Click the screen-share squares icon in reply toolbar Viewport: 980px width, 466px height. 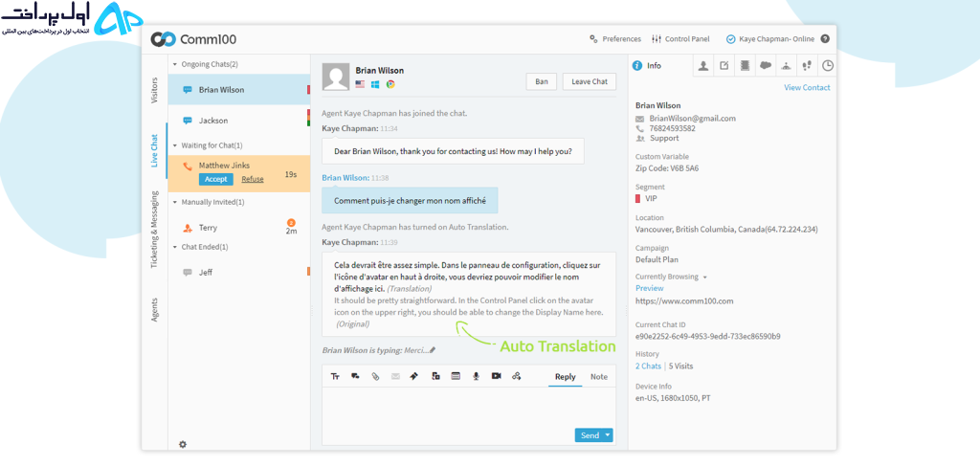(435, 377)
